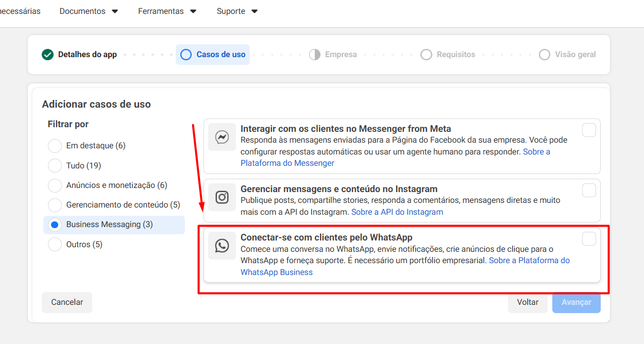Open Sobre a Plataforma do Messenger link
The width and height of the screenshot is (644, 344).
(395, 158)
